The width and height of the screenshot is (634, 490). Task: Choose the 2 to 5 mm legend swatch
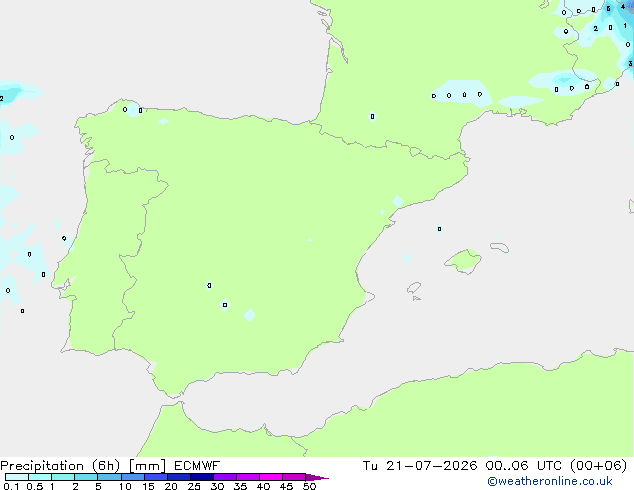point(86,477)
